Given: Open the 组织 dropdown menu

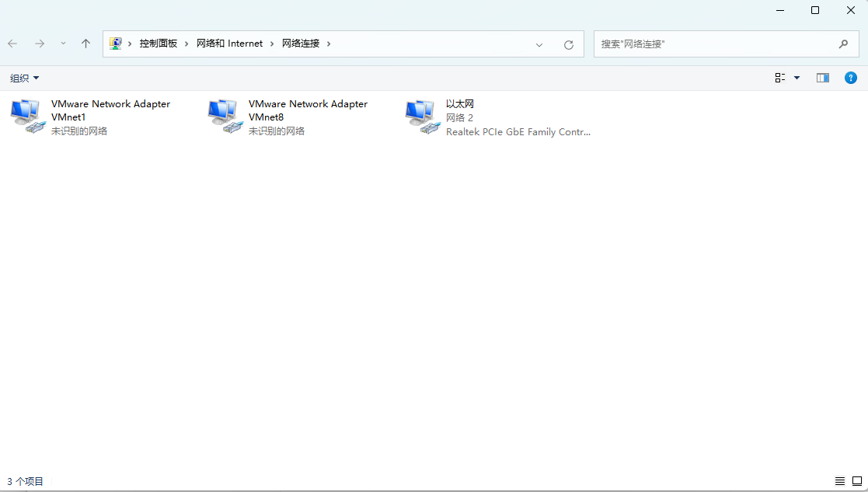Looking at the screenshot, I should tap(24, 78).
